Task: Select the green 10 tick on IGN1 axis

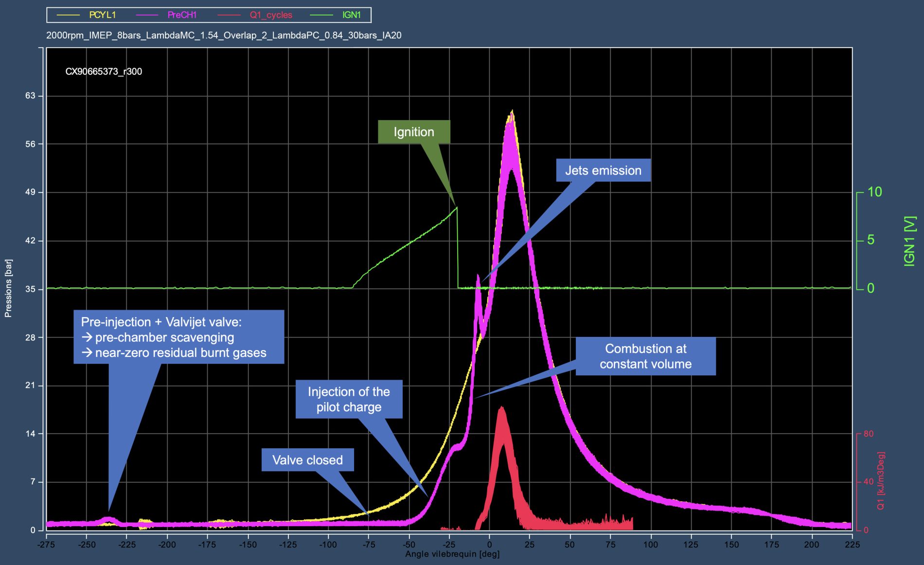Action: pyautogui.click(x=874, y=192)
